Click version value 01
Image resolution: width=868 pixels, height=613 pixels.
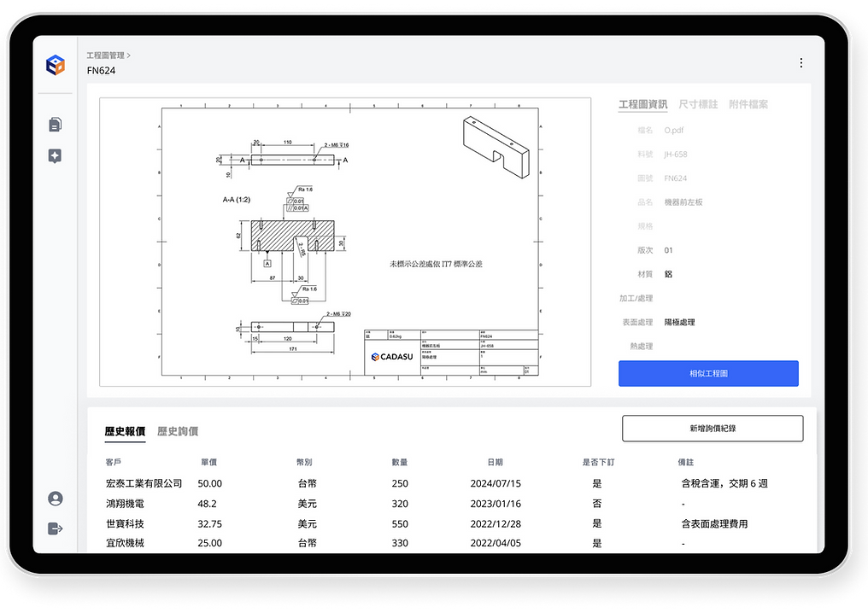point(668,250)
